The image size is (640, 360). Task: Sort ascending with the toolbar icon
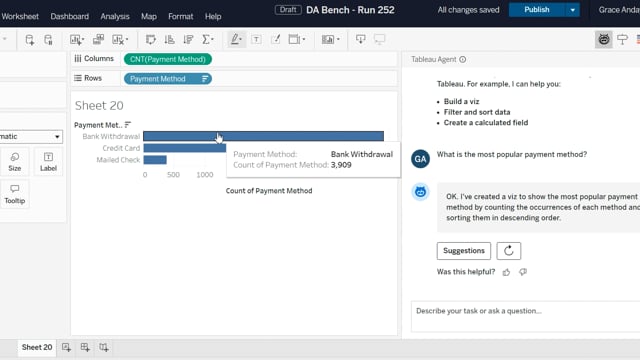169,40
